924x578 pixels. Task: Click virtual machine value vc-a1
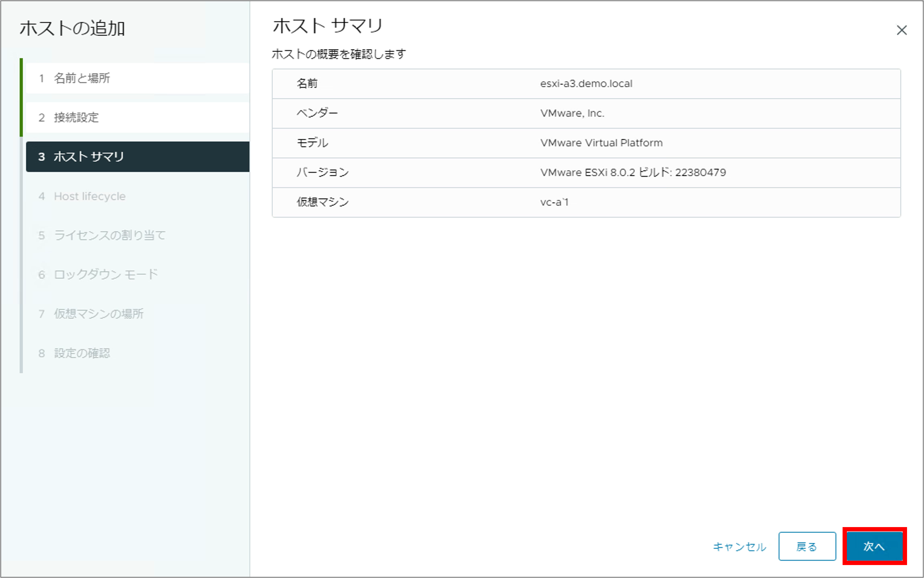pos(554,202)
